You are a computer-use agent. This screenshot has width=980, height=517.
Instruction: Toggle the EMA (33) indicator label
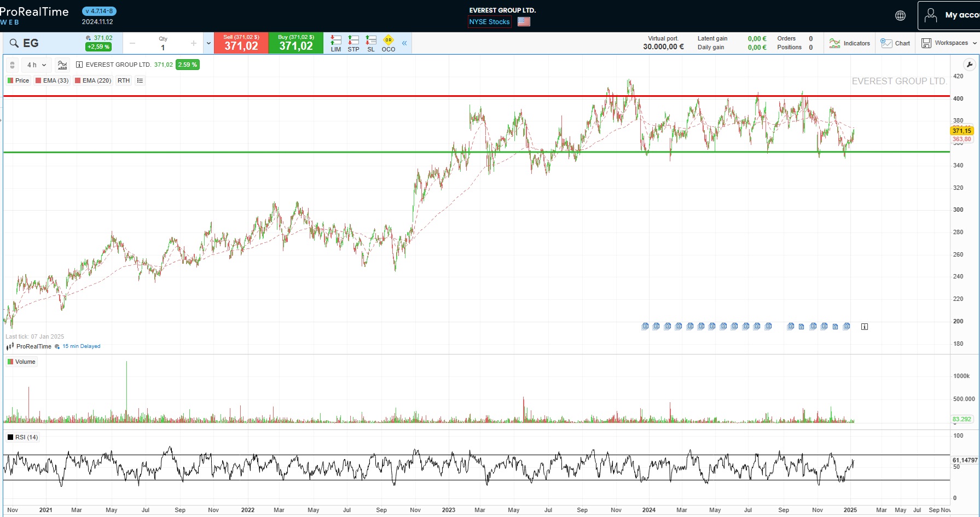pos(51,80)
